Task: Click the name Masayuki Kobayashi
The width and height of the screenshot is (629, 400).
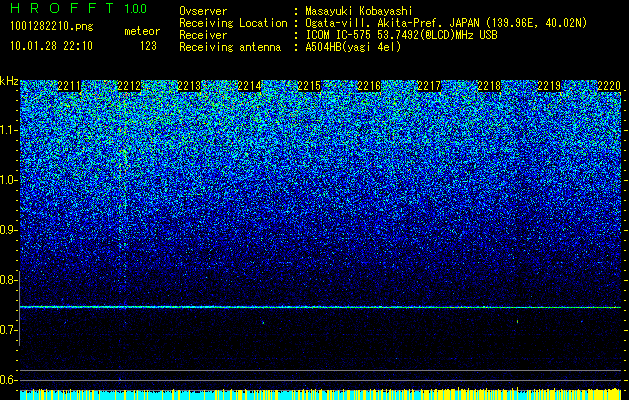Action: 359,11
